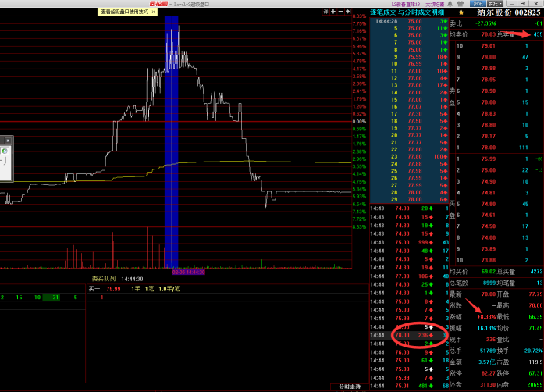
Task: Select the usage tips yellow tab
Action: point(124,12)
